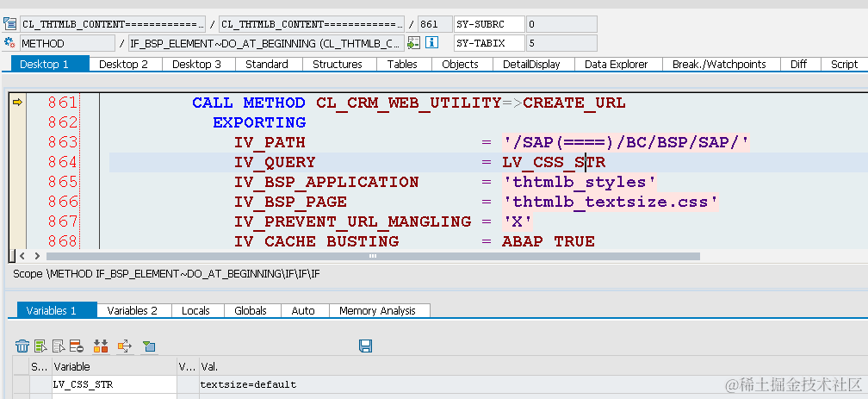This screenshot has height=399, width=868.
Task: Switch to the Script tab
Action: point(844,65)
